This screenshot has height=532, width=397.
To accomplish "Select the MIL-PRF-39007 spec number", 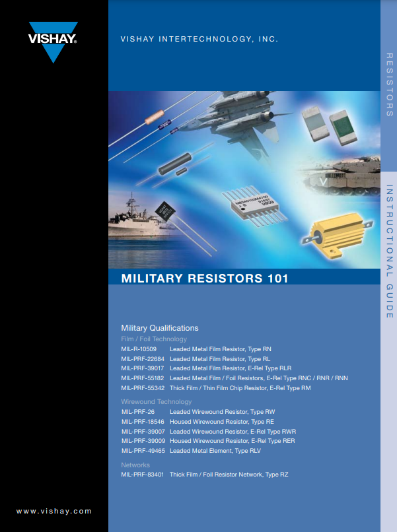I will (x=143, y=432).
